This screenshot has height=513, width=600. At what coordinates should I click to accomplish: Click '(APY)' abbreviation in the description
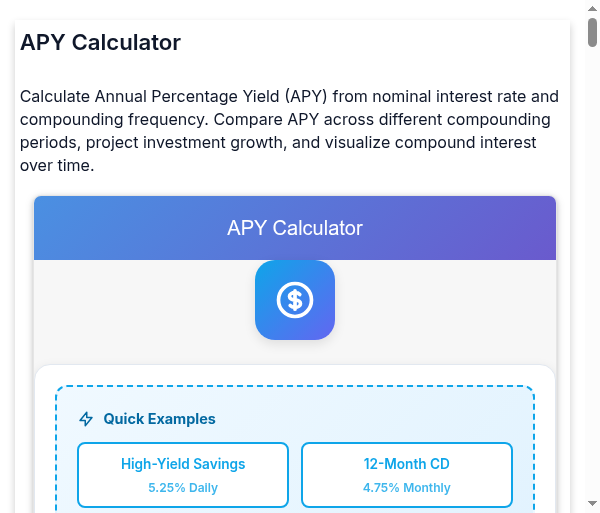[x=307, y=97]
